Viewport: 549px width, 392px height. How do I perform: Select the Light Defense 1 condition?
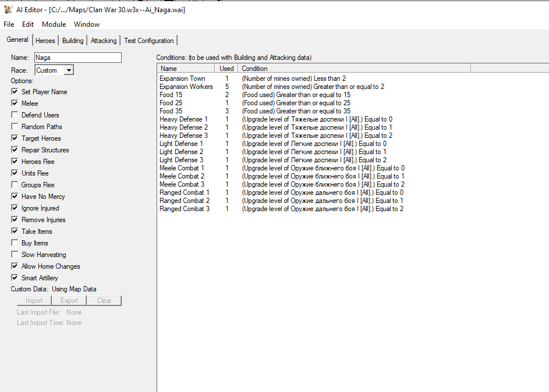click(181, 144)
